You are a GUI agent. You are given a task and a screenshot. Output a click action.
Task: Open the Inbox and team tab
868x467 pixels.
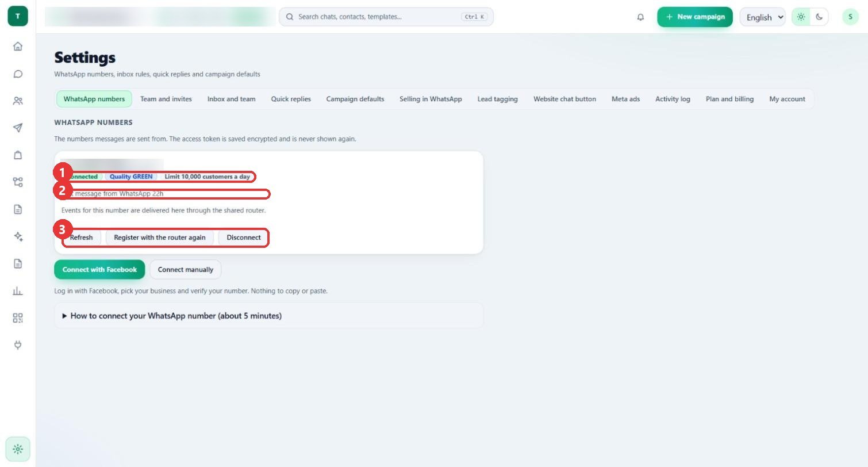click(x=231, y=99)
